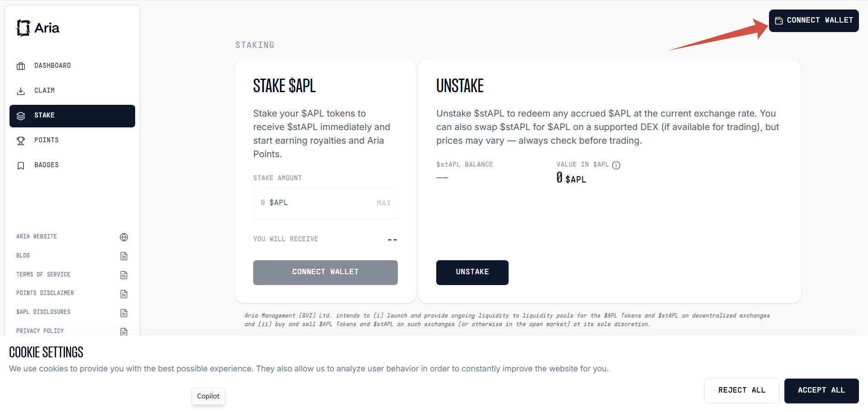The width and height of the screenshot is (868, 412).
Task: Click the Points Disclaimer document icon
Action: [x=124, y=294]
